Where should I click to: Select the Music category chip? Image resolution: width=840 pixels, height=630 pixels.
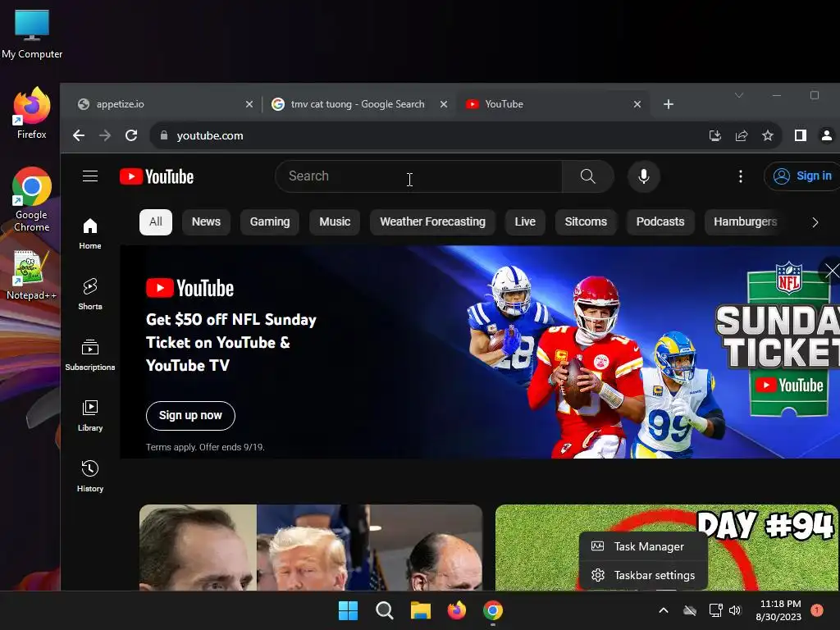click(335, 221)
